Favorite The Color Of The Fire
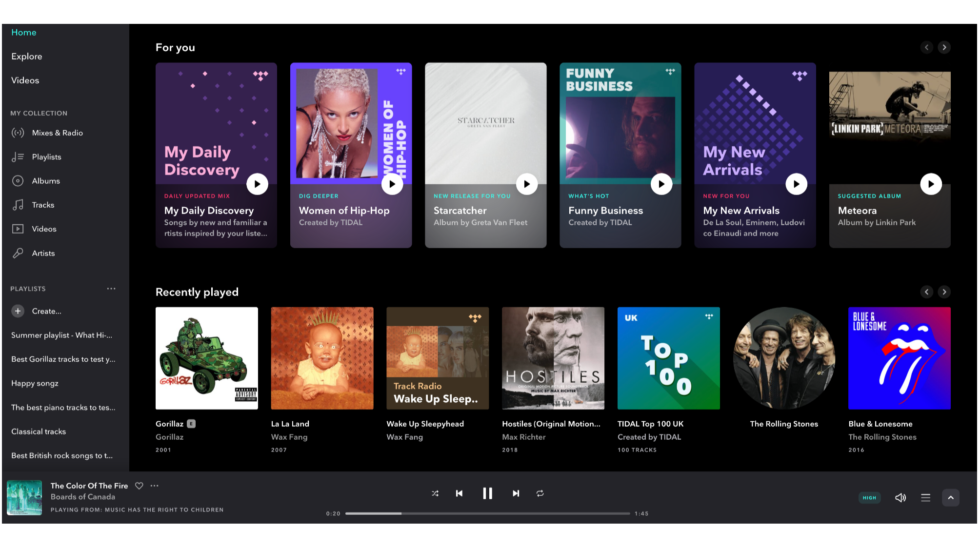The height and width of the screenshot is (548, 980). click(139, 486)
